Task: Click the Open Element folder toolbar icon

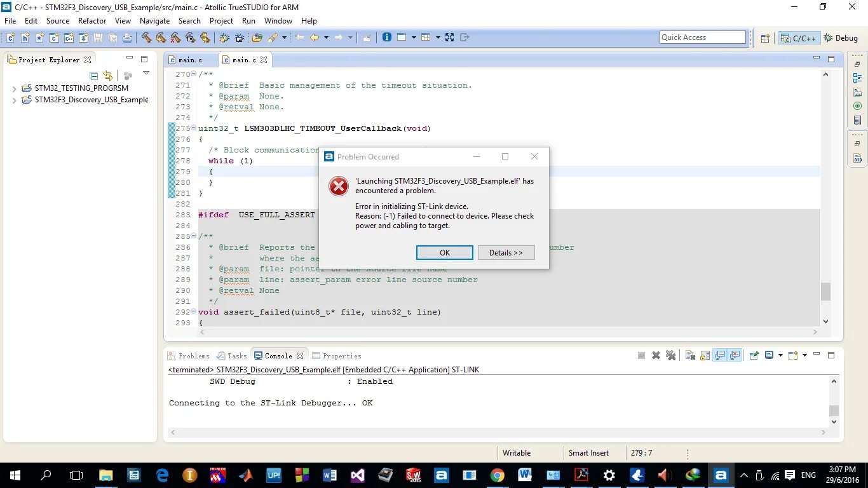Action: tap(257, 37)
